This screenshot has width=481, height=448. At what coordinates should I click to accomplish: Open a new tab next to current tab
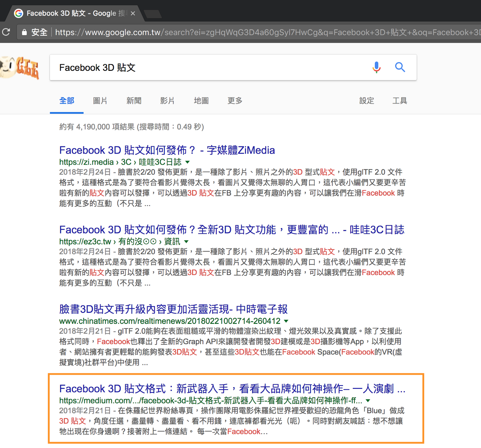point(153,14)
